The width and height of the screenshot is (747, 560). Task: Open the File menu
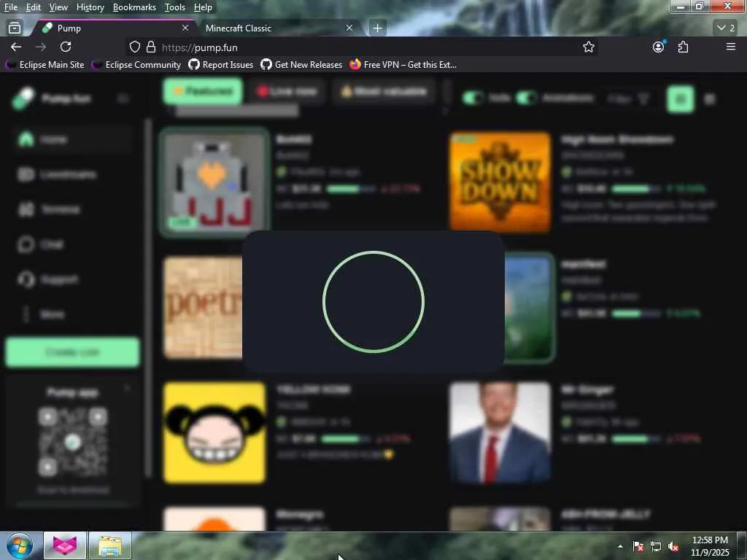pyautogui.click(x=11, y=7)
